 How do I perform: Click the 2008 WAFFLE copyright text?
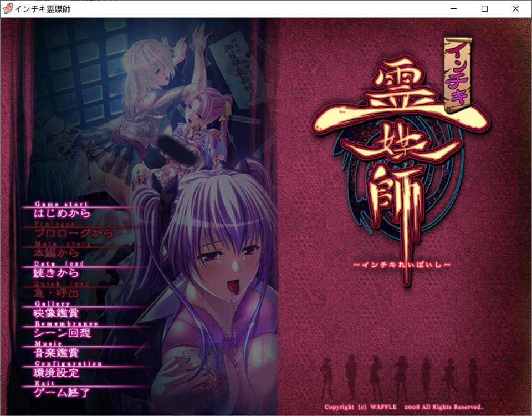(x=403, y=407)
